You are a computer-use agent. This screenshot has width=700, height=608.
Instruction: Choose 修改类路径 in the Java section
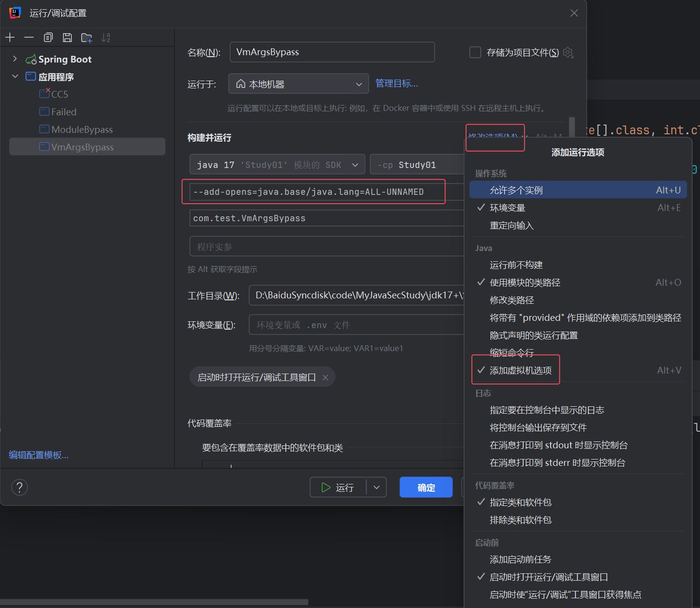511,300
